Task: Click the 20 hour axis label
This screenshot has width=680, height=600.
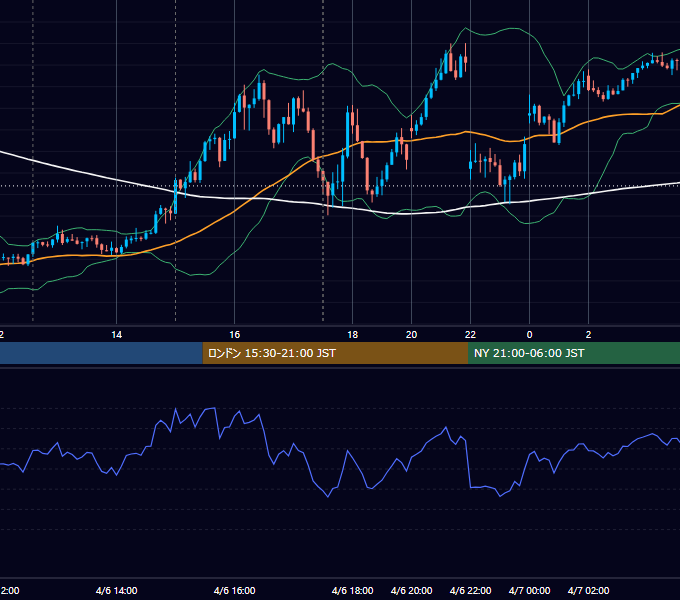Action: [x=412, y=335]
